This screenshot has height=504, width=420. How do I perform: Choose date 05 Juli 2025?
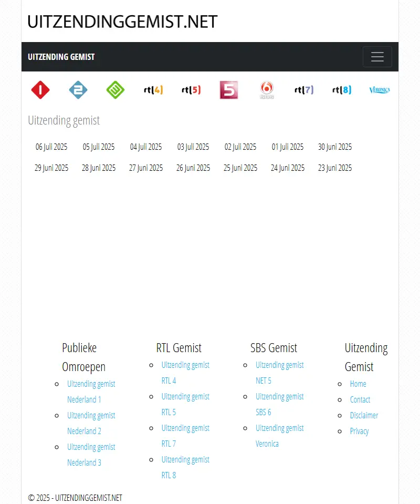99,147
